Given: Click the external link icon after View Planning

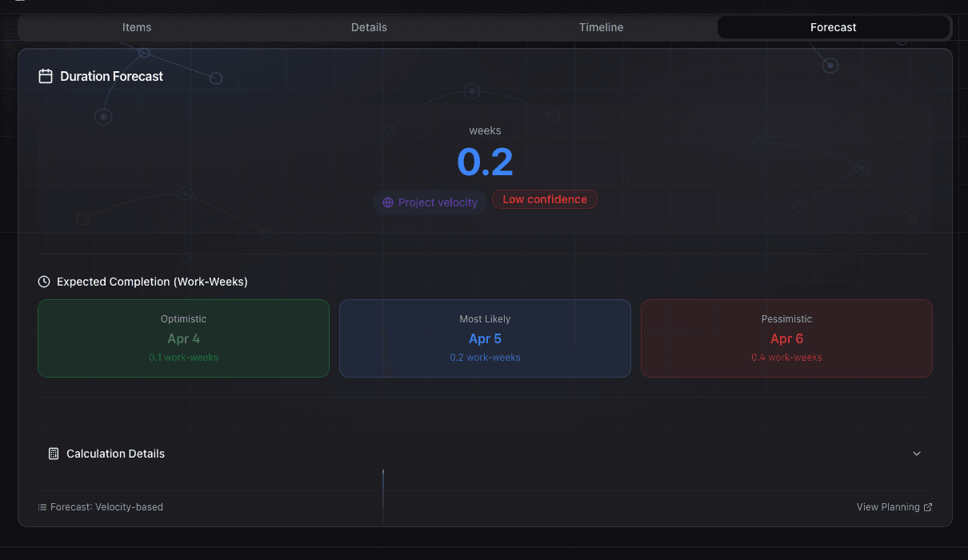Looking at the screenshot, I should pyautogui.click(x=928, y=507).
